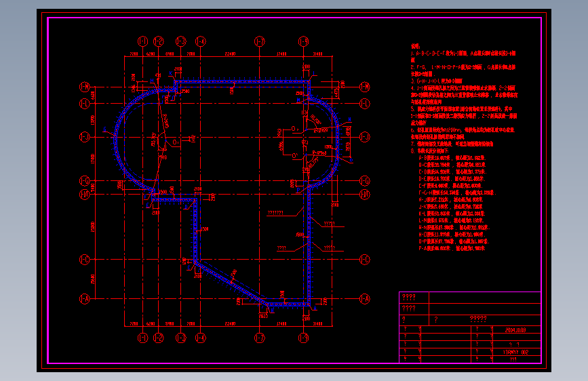The height and width of the screenshot is (381, 588).
Task: Click the red notes heading text
Action: click(x=415, y=46)
